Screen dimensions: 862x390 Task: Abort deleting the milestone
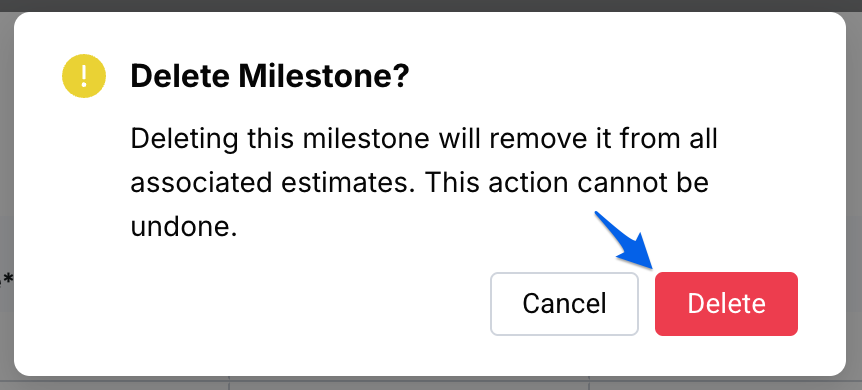564,304
